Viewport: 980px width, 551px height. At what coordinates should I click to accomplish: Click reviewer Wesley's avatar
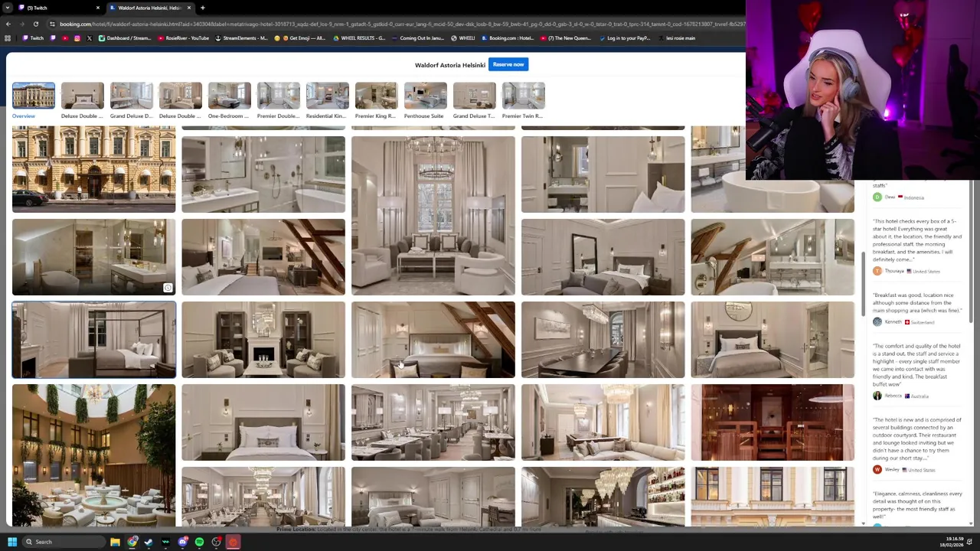pos(877,469)
